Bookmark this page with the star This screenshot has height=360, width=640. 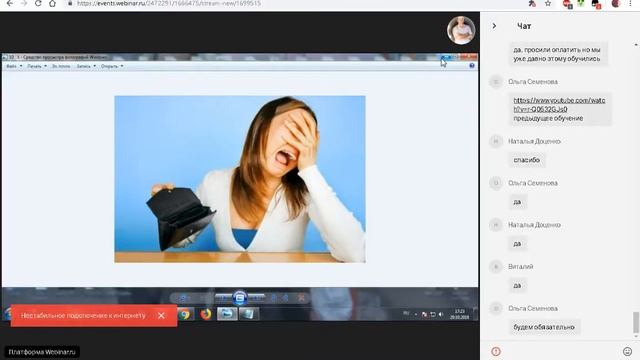[548, 3]
